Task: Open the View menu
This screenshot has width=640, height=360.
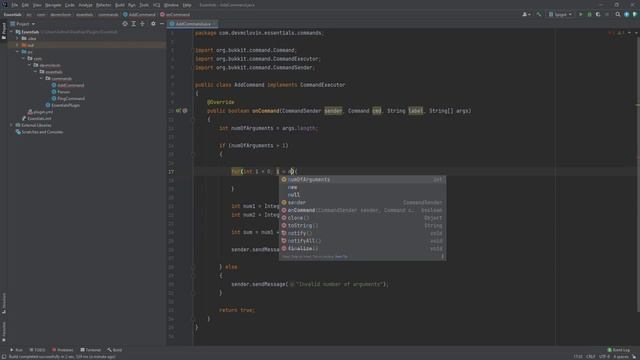Action: click(37, 5)
